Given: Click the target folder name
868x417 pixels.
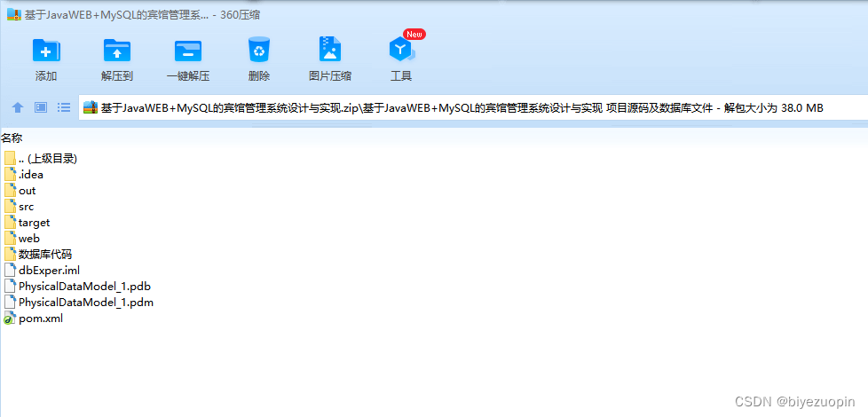Looking at the screenshot, I should coord(35,223).
